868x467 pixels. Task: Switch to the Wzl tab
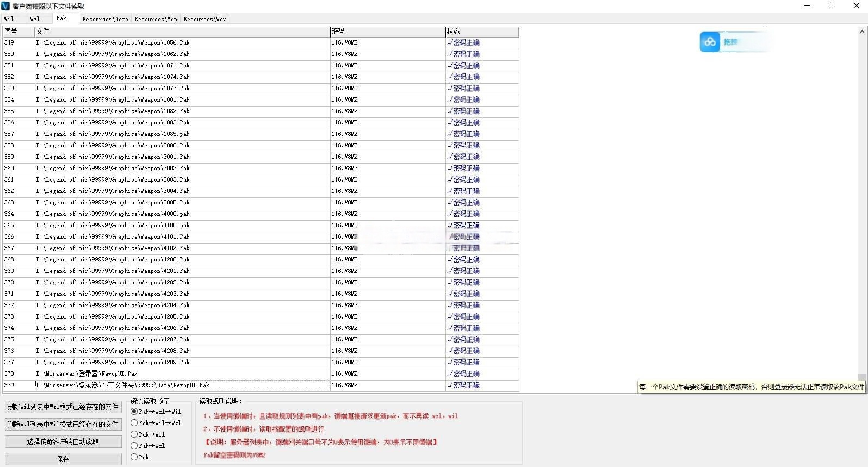pyautogui.click(x=35, y=19)
